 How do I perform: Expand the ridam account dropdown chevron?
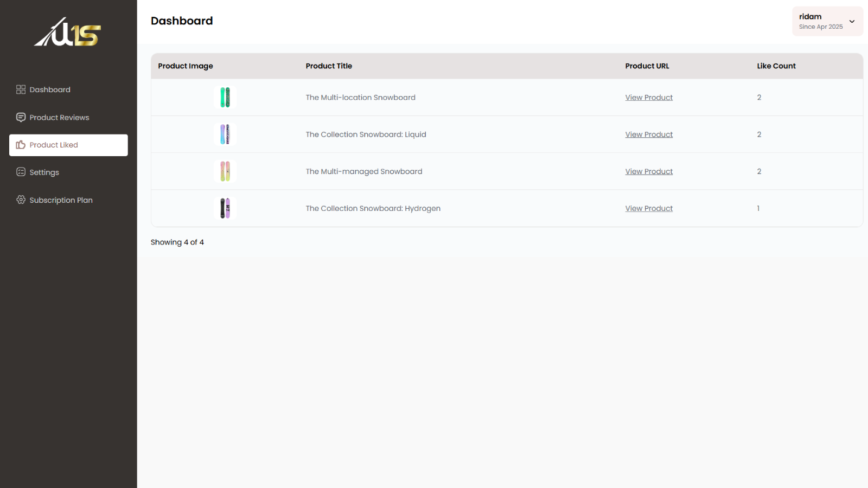(x=852, y=22)
